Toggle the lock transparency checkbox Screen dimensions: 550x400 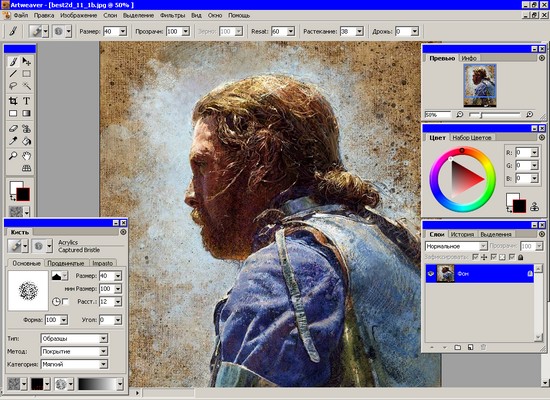(x=494, y=257)
